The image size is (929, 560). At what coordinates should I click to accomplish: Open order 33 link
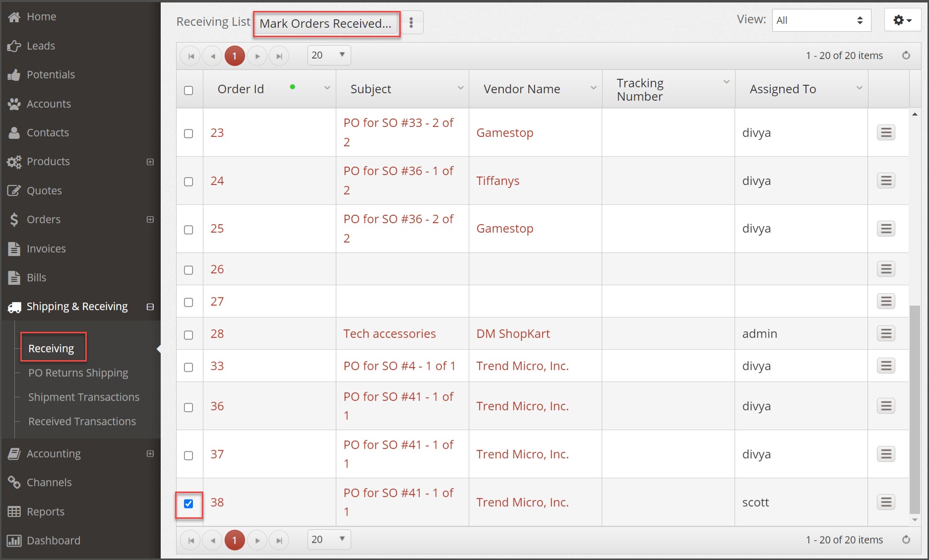(217, 366)
